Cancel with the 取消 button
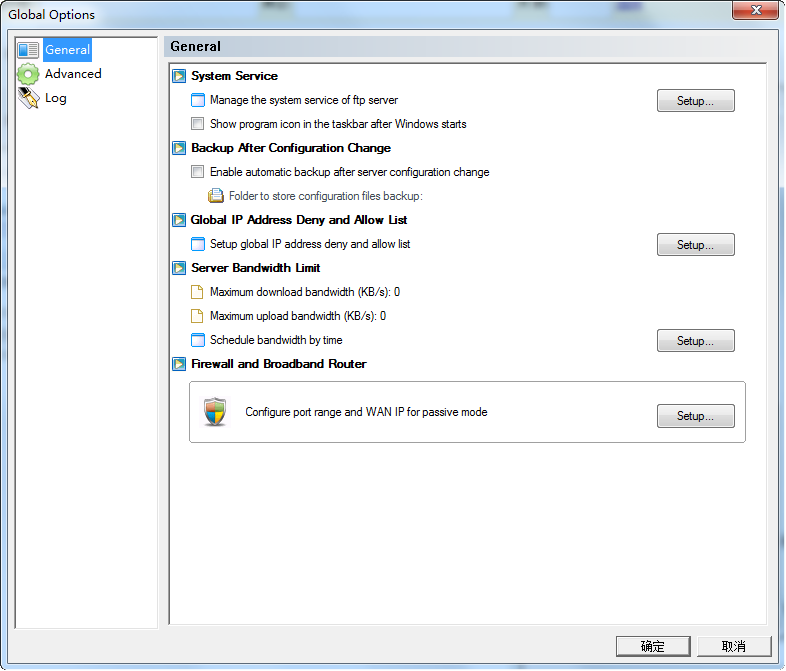 [x=734, y=646]
